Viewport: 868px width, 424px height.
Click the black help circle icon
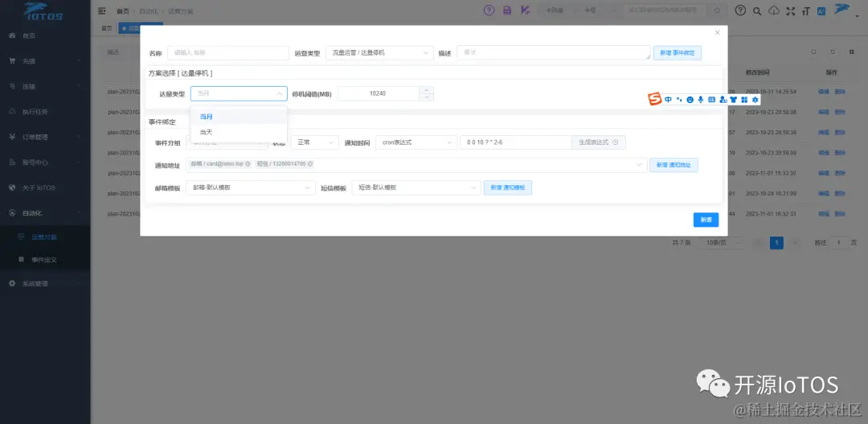(740, 10)
